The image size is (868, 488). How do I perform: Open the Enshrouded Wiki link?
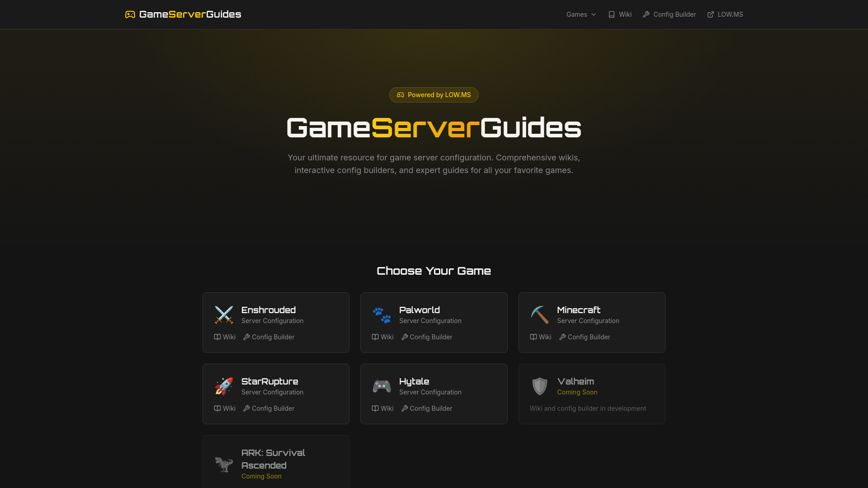click(225, 337)
